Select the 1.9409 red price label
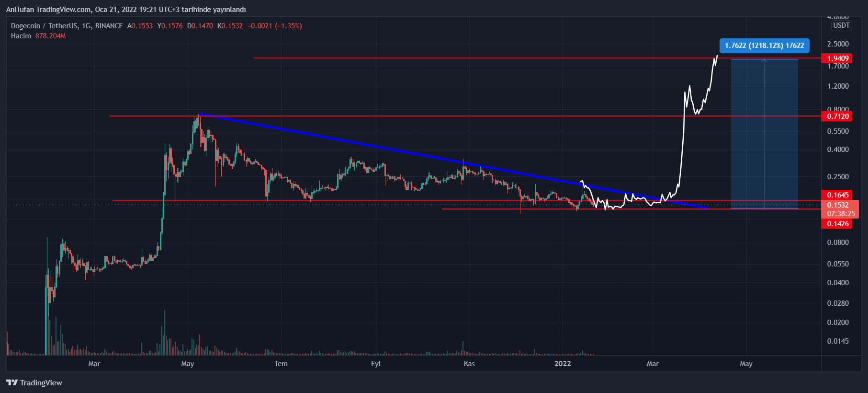This screenshot has width=868, height=393. click(837, 58)
